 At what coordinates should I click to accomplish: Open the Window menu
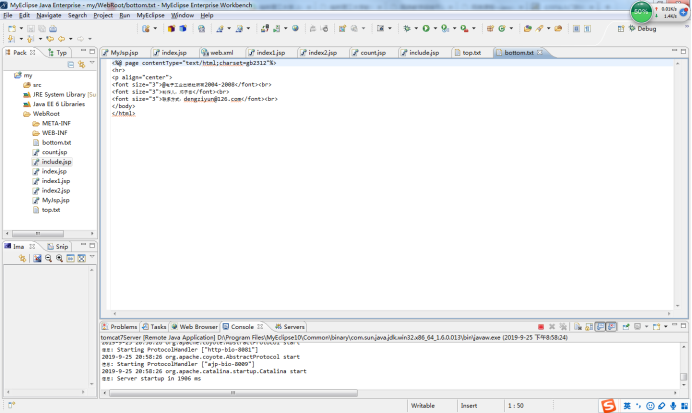182,15
